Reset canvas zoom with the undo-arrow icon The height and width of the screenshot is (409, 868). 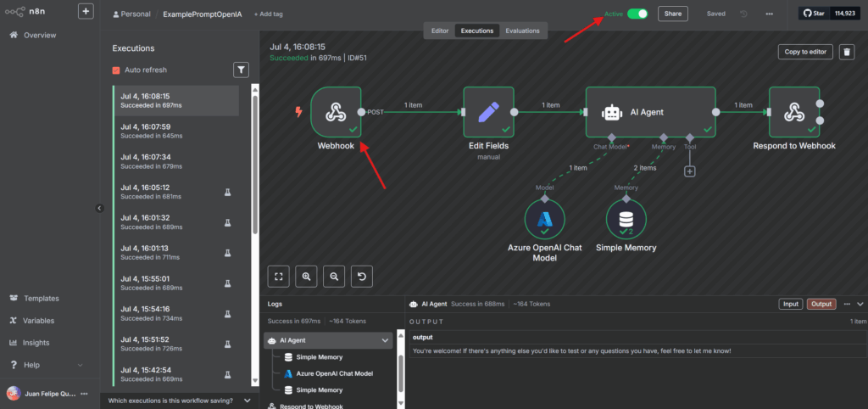pyautogui.click(x=363, y=276)
